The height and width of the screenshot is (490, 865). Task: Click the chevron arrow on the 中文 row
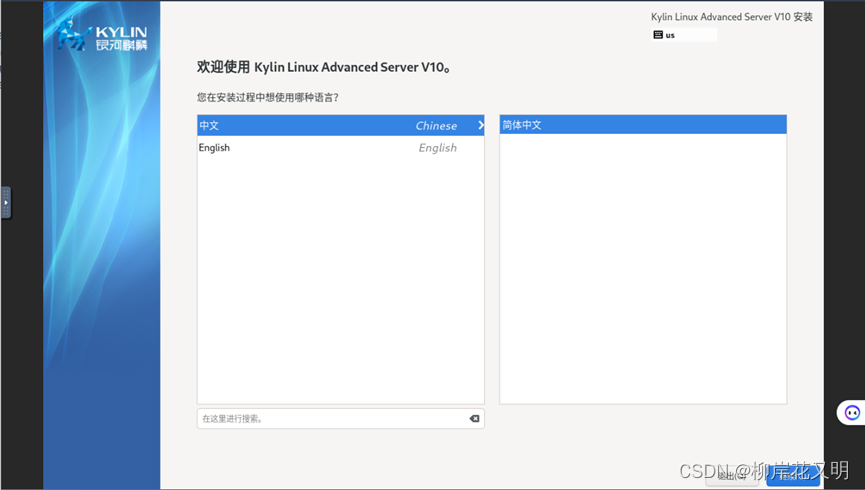pos(480,125)
